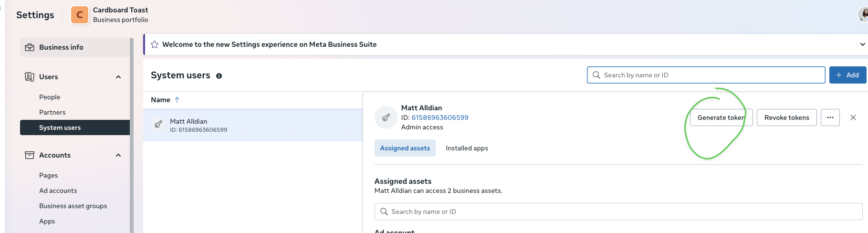Image resolution: width=868 pixels, height=233 pixels.
Task: Open the Business info section
Action: [61, 47]
